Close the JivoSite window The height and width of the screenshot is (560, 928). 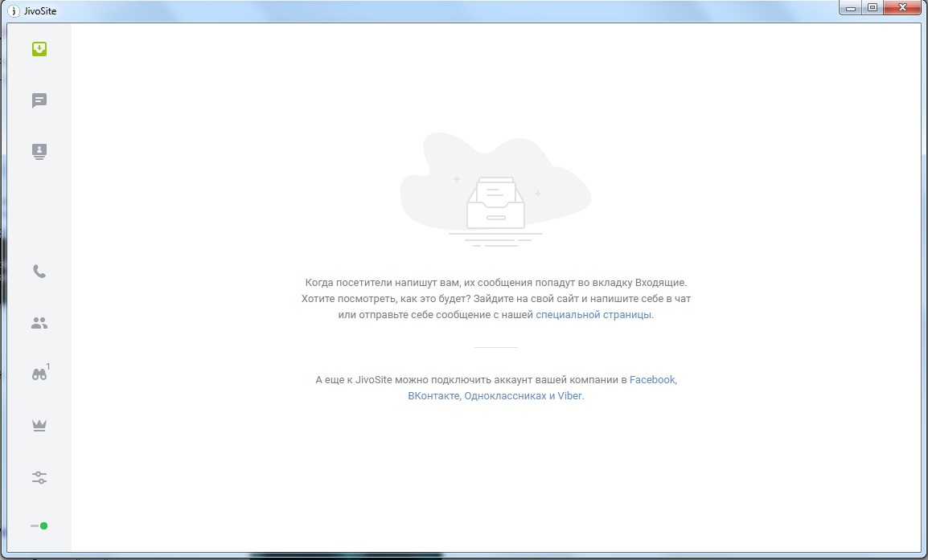pos(903,8)
